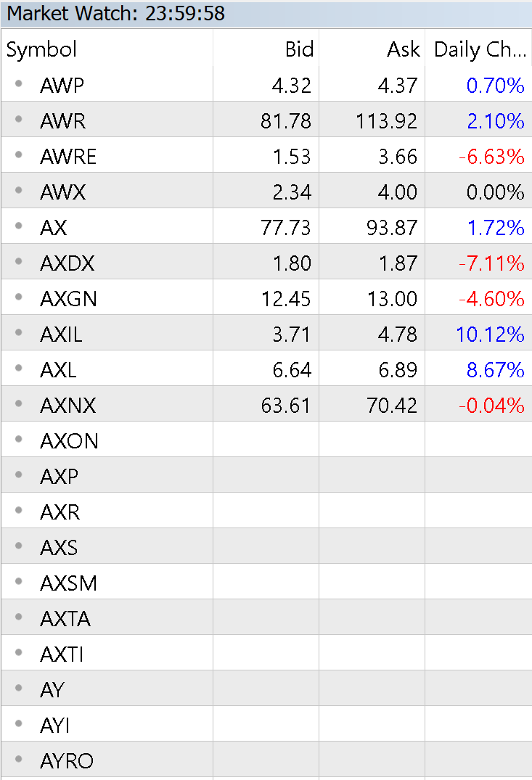Click AXNX bid price 63.61
The height and width of the screenshot is (780, 532).
[x=286, y=406]
